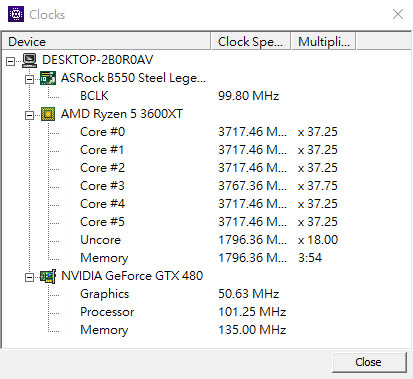Click the Device column header
Screen dimensions: 413x379
(x=106, y=42)
